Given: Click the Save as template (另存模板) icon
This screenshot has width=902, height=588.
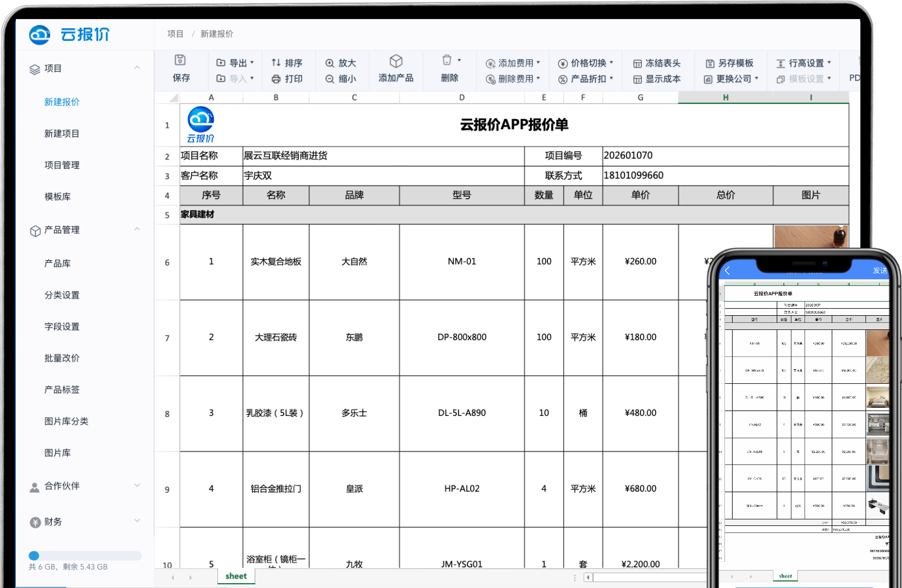Looking at the screenshot, I should (x=710, y=64).
